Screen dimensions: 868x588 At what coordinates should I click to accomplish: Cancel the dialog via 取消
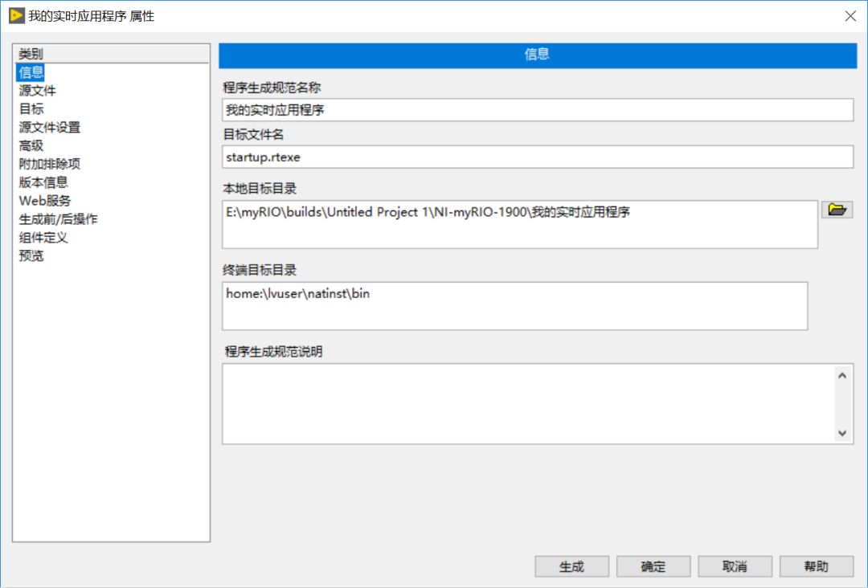click(x=735, y=566)
